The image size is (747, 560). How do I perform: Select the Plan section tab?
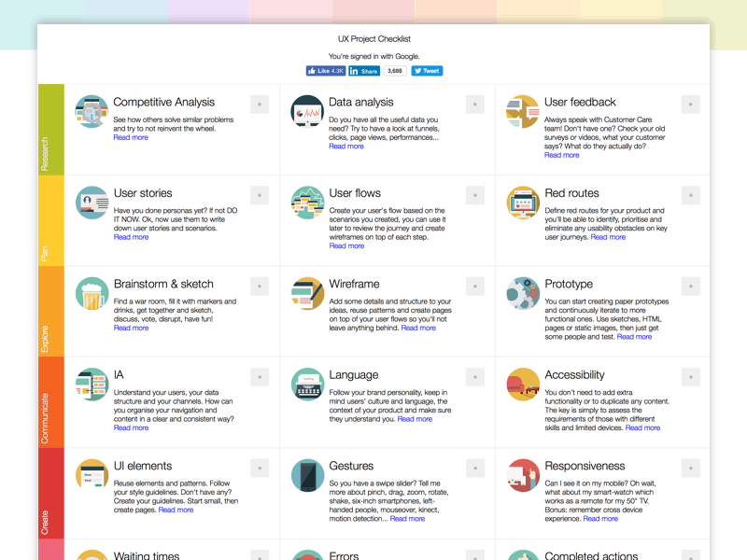[x=51, y=220]
